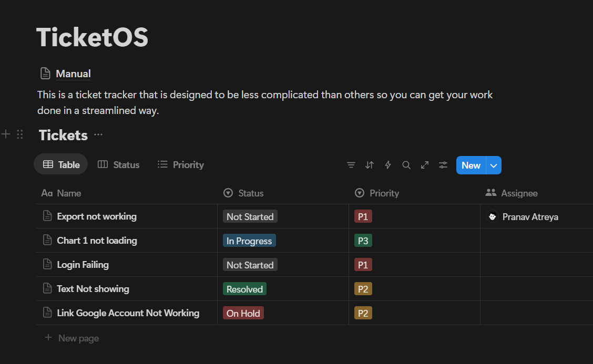This screenshot has height=364, width=593.
Task: Switch to the Table view tab
Action: tap(61, 164)
